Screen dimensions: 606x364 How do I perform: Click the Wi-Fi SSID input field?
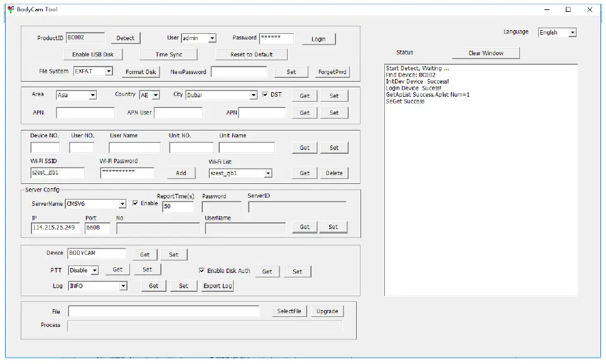57,173
